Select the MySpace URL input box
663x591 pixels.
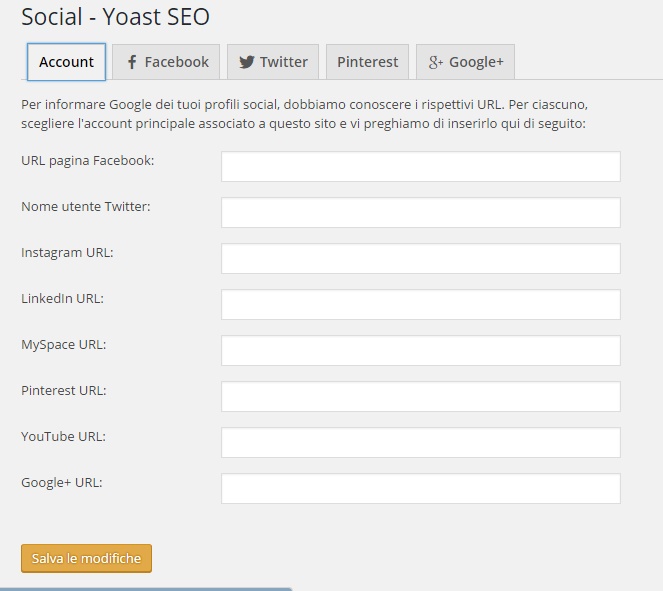421,350
